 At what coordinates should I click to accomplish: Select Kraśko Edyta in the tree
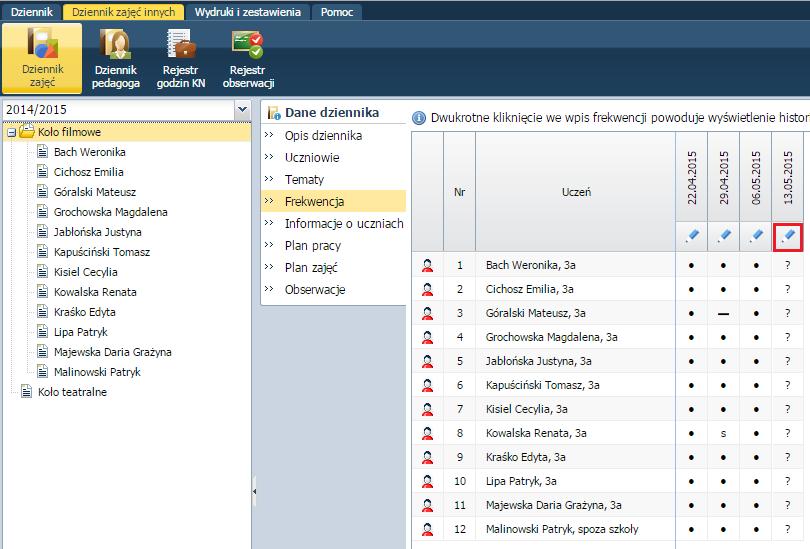click(85, 312)
